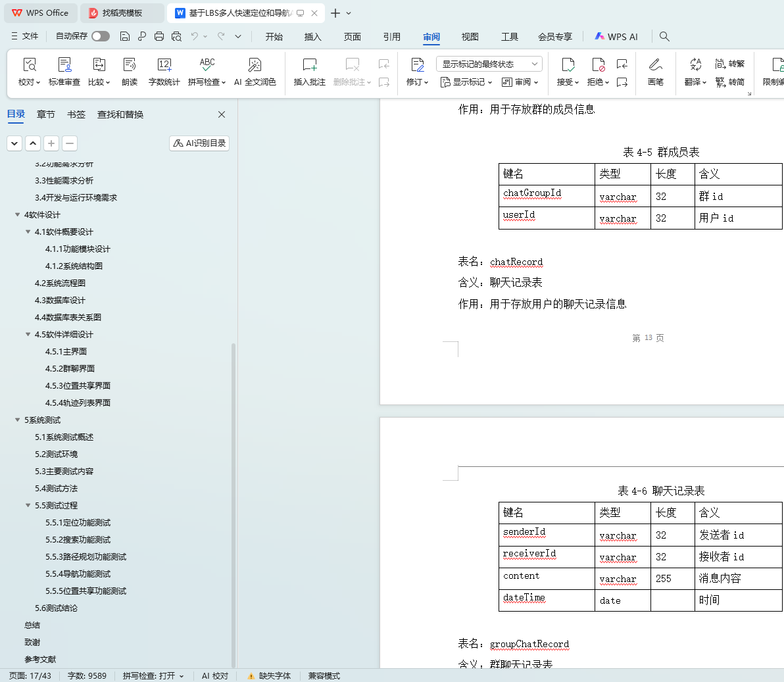The width and height of the screenshot is (784, 682).
Task: Collapse the 4软件设计 outline section
Action: click(x=18, y=215)
